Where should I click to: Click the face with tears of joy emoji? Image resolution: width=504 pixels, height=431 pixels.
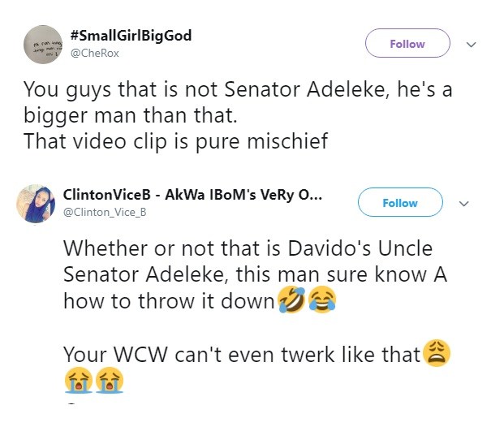(x=322, y=300)
